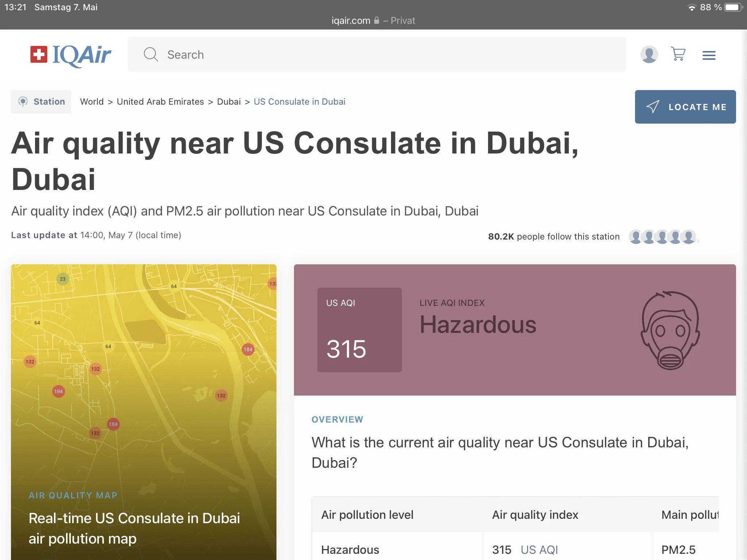Tap the iqair.com address bar
Screen dimensions: 747x560
click(x=373, y=20)
